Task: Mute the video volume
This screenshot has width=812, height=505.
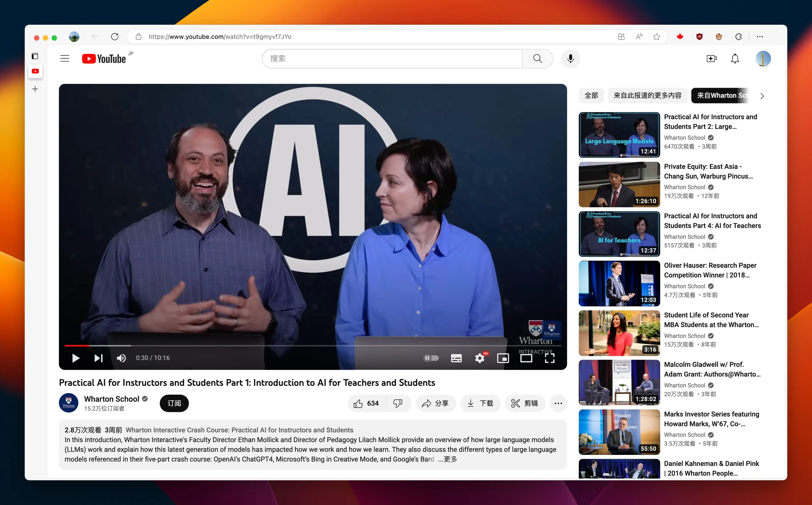Action: pos(121,358)
